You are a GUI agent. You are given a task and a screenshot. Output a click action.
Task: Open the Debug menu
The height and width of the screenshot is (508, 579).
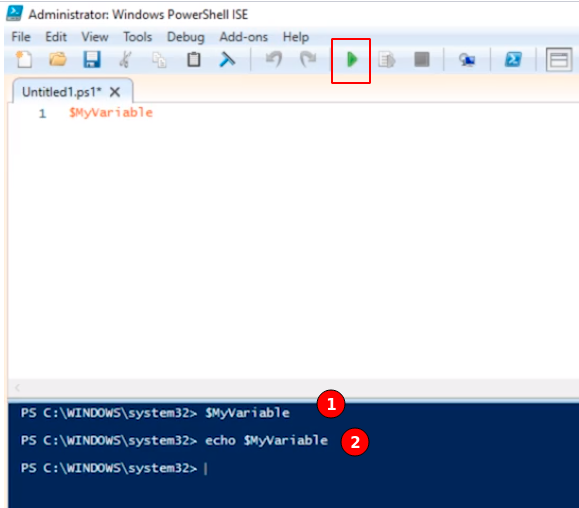coord(185,37)
